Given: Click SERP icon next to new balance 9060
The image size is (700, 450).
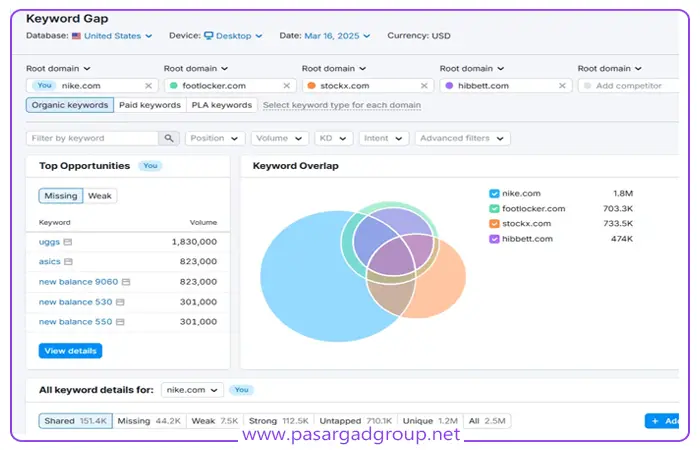Looking at the screenshot, I should [126, 282].
